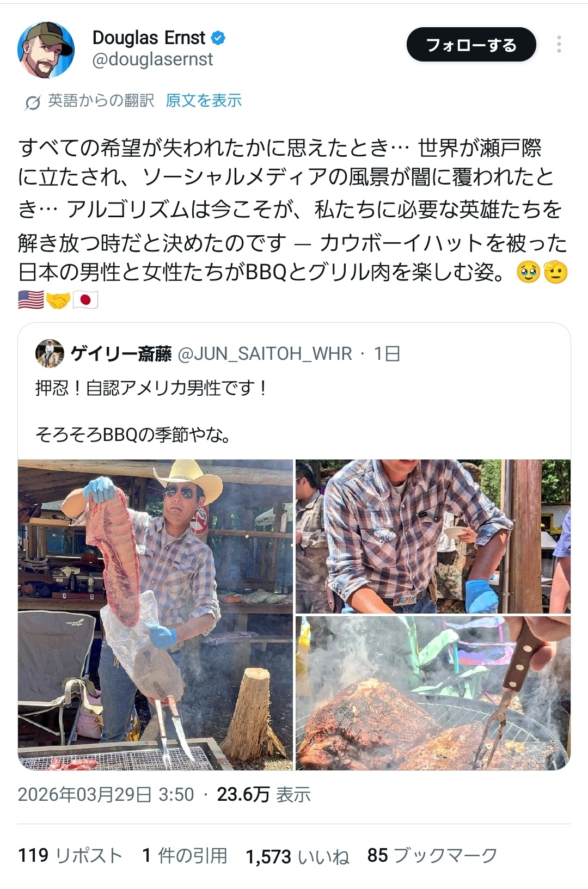Show original text via 原文を表示

204,101
